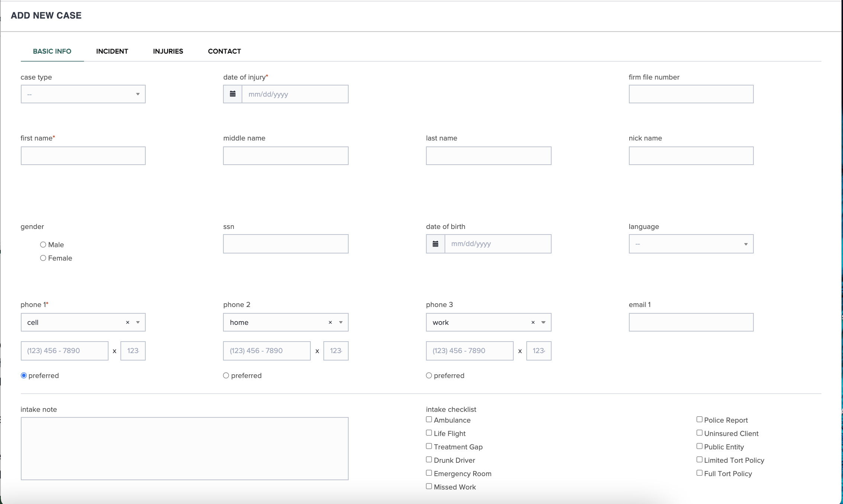Clear phone 2 home type selection
This screenshot has height=504, width=843.
330,322
